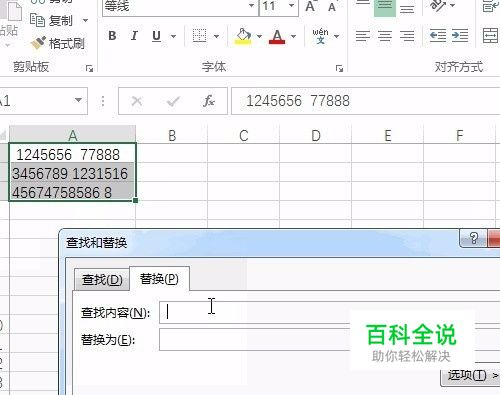
Task: Open font color dropdown arrow
Action: [293, 36]
